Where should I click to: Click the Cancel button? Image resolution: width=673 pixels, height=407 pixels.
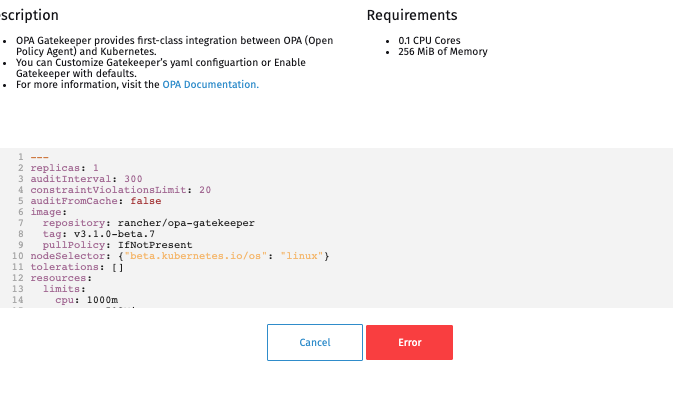pos(315,342)
